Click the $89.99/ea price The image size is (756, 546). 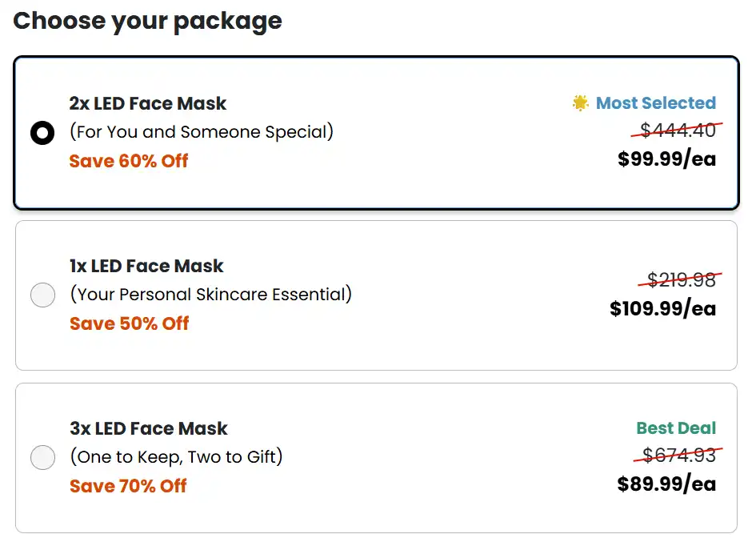[x=666, y=484]
